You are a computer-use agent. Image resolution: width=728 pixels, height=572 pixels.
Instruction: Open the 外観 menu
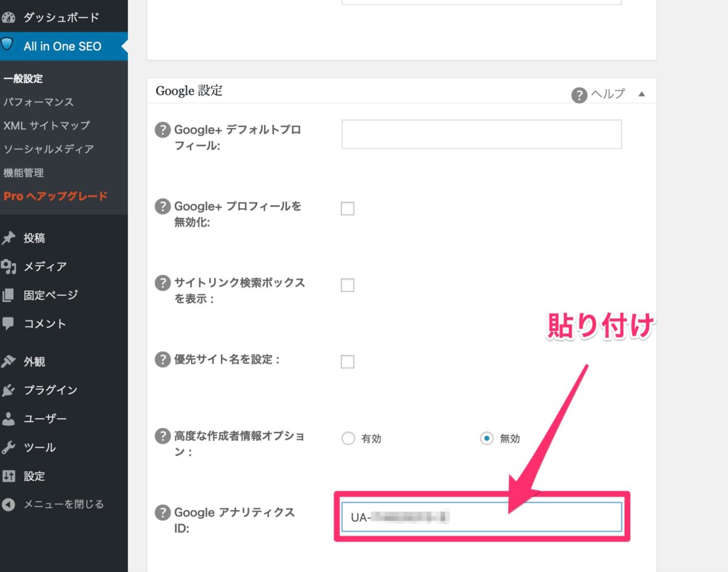tap(34, 362)
